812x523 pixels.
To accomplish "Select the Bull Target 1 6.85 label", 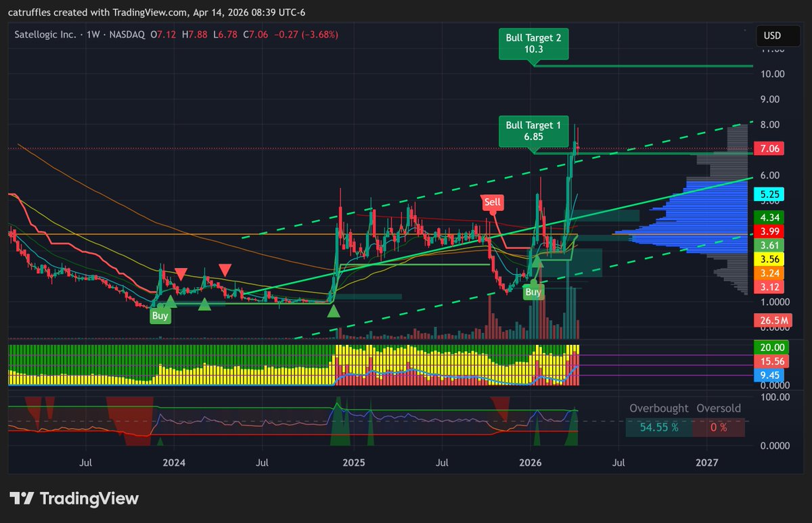I will pyautogui.click(x=533, y=131).
